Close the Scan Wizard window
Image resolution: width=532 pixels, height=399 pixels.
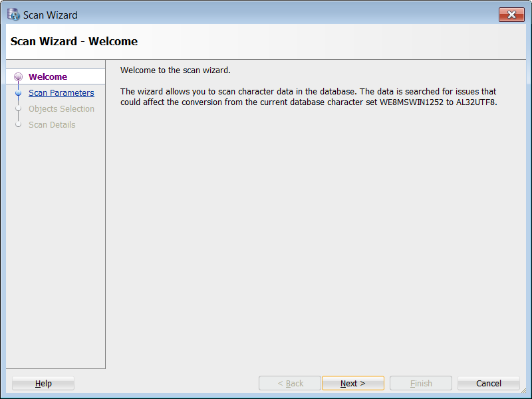511,15
